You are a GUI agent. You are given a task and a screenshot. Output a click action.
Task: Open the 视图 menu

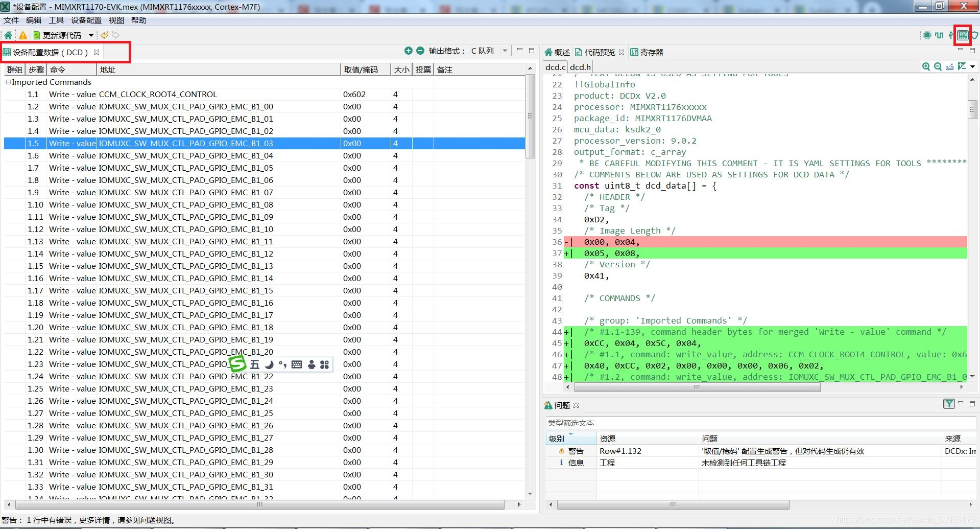click(116, 20)
